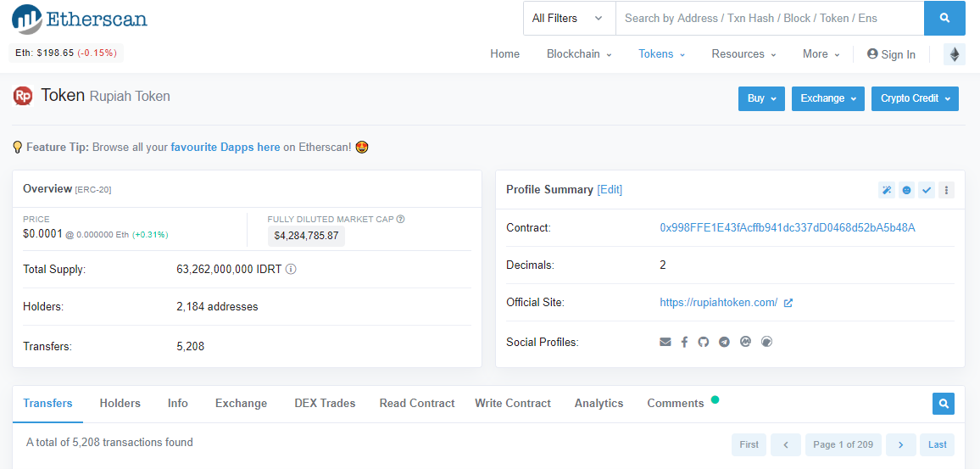Image resolution: width=980 pixels, height=469 pixels.
Task: Open the Facebook social profile icon
Action: tap(684, 342)
